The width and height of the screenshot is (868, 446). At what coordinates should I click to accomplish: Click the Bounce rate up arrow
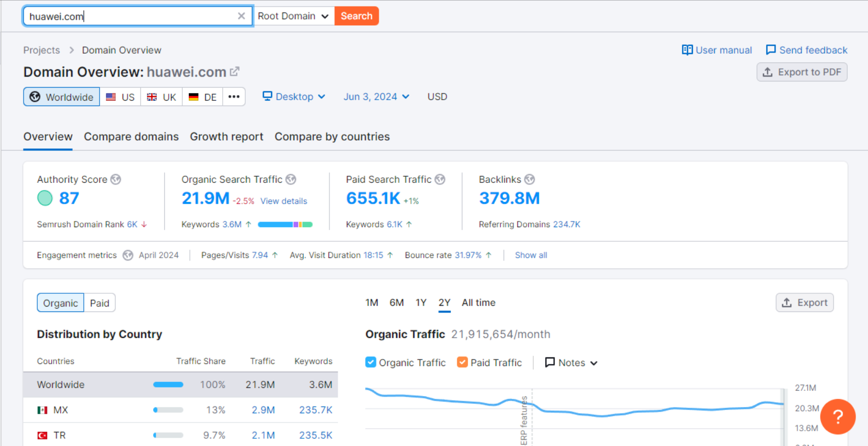[488, 255]
